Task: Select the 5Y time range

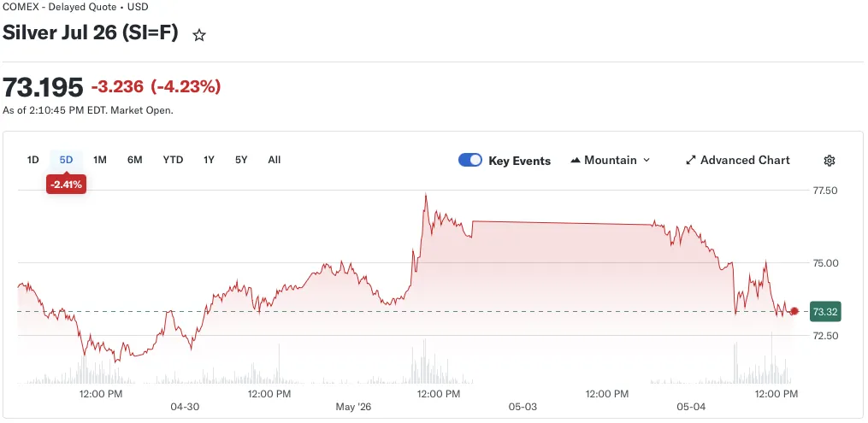Action: click(241, 160)
